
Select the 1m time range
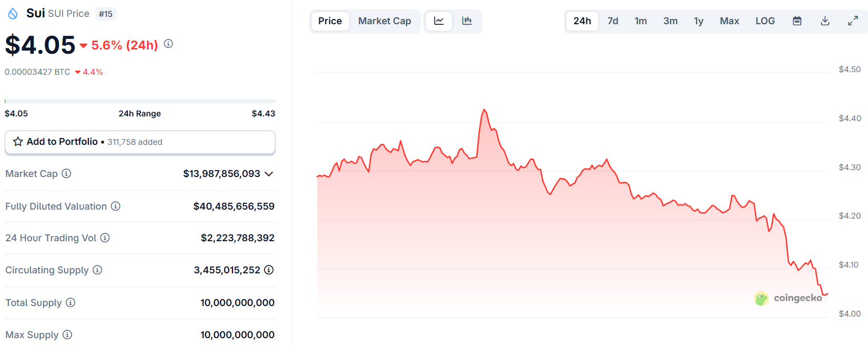[x=641, y=21]
